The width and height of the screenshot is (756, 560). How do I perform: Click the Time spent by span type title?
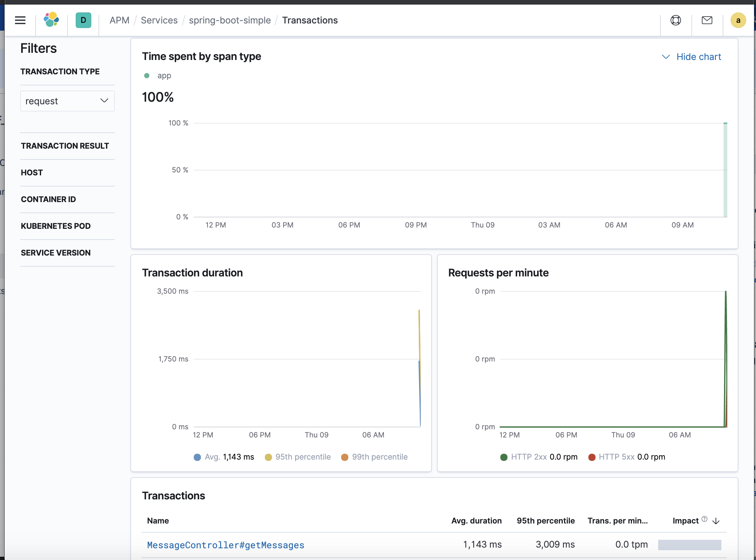tap(202, 57)
